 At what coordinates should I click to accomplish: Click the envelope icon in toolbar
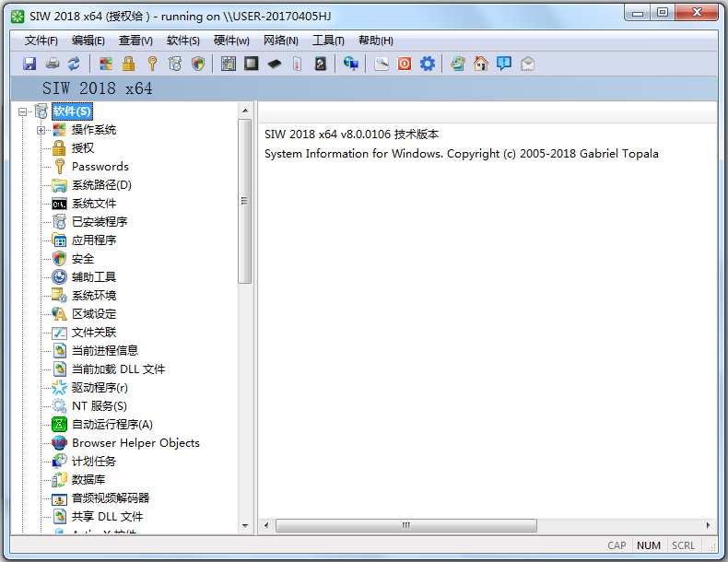pos(527,64)
